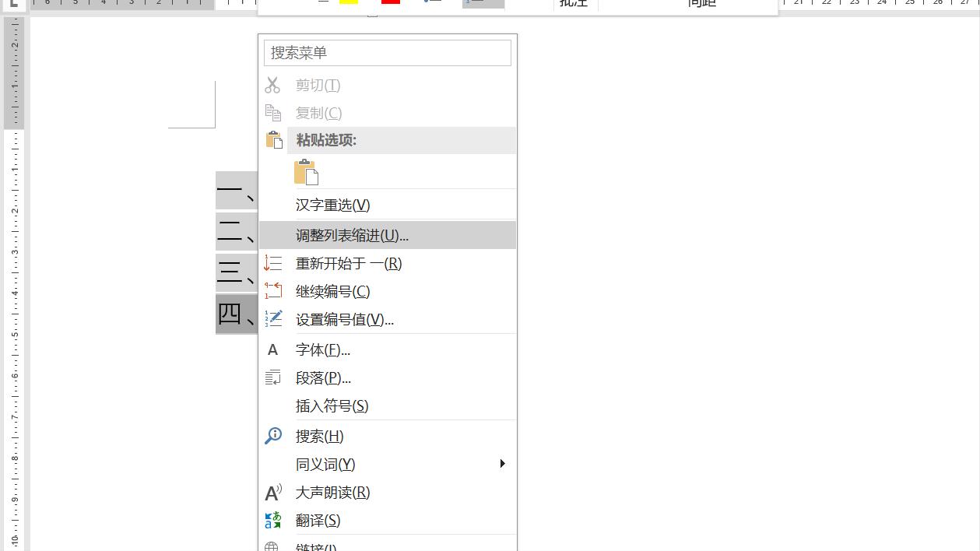
Task: Expand the 同义词(Y) submenu
Action: tap(388, 464)
